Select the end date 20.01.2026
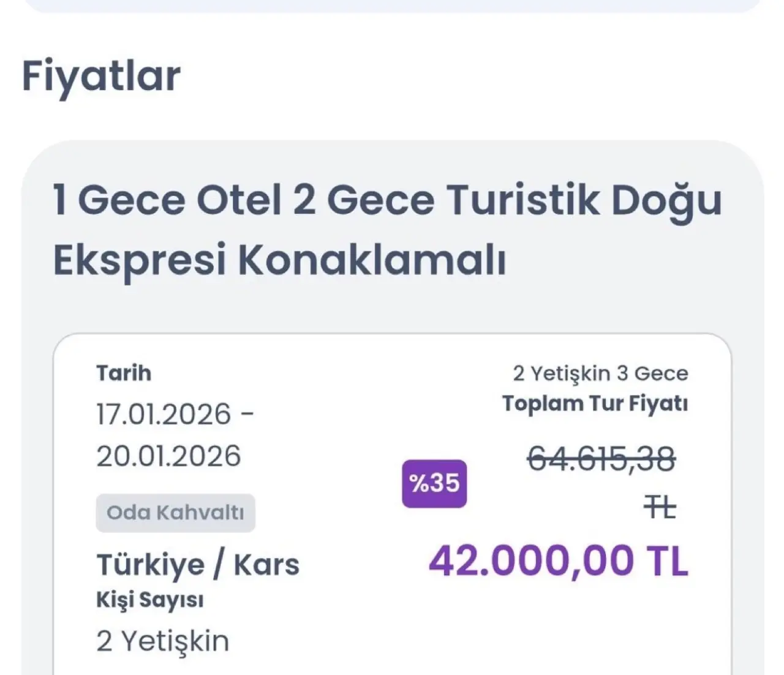 pos(168,456)
